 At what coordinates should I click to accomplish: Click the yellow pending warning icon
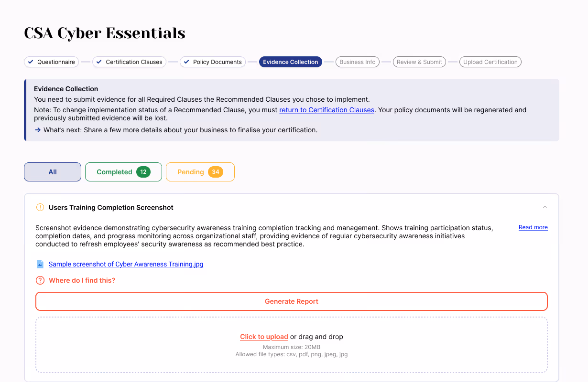(x=40, y=208)
